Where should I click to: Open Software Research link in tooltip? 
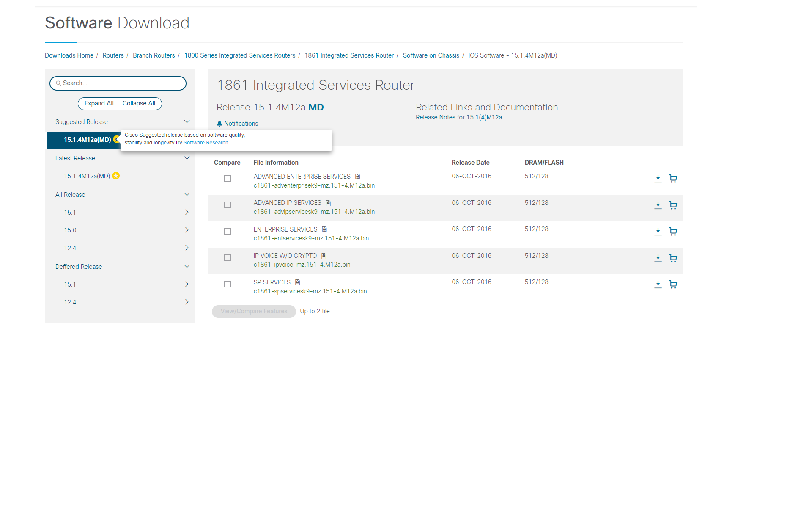206,143
